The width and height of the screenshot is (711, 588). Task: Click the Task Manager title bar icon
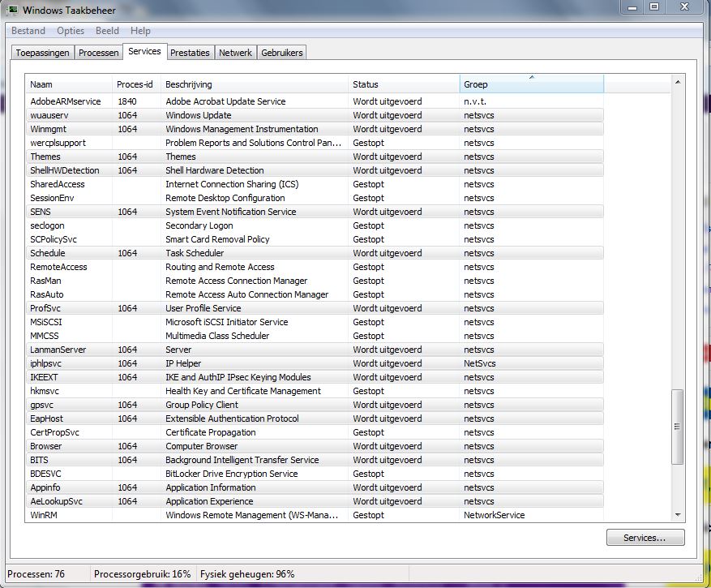[12, 10]
